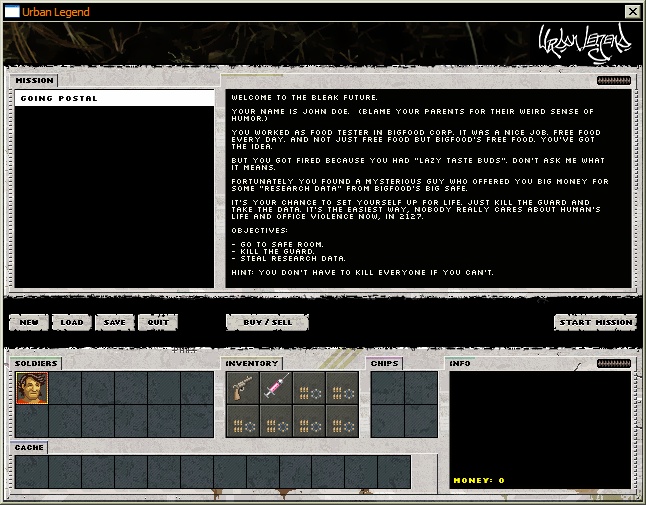Close the Urban Legend window

(x=632, y=12)
